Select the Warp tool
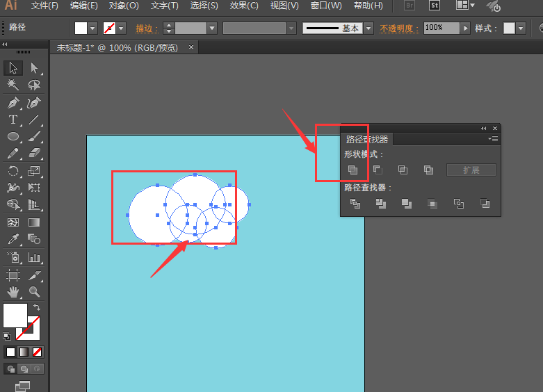Screen dimensions: 543x392 coord(13,188)
